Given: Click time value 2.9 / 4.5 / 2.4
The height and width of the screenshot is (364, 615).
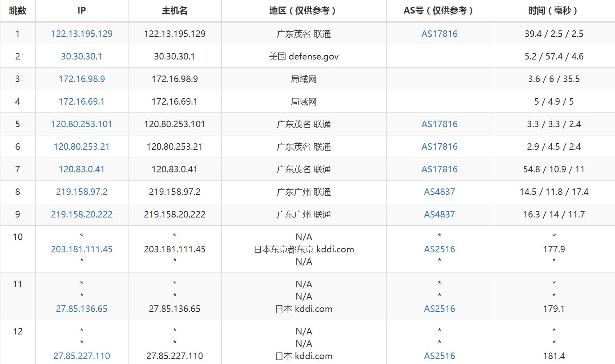Looking at the screenshot, I should [x=554, y=147].
